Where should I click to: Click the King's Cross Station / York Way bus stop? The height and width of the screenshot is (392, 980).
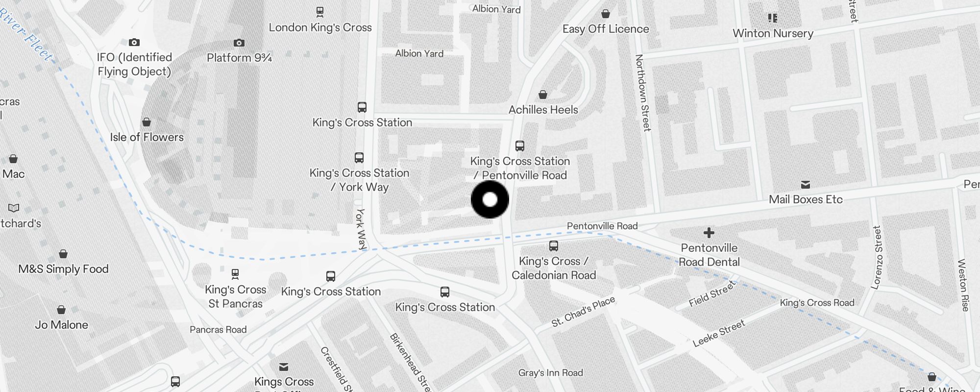pos(359,158)
